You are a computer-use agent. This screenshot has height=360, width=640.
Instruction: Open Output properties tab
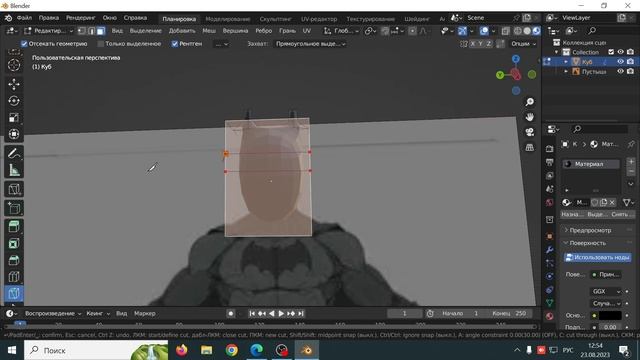[549, 162]
